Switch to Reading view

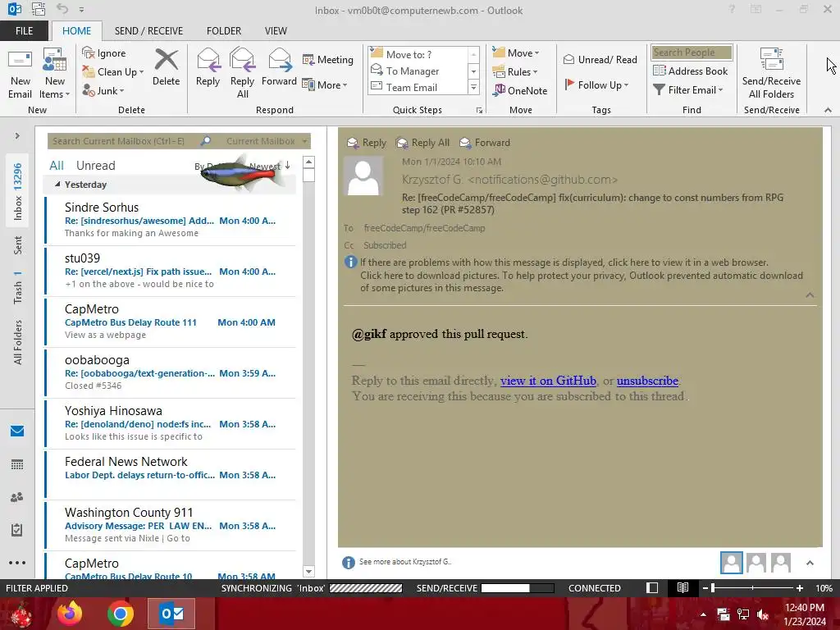[682, 587]
